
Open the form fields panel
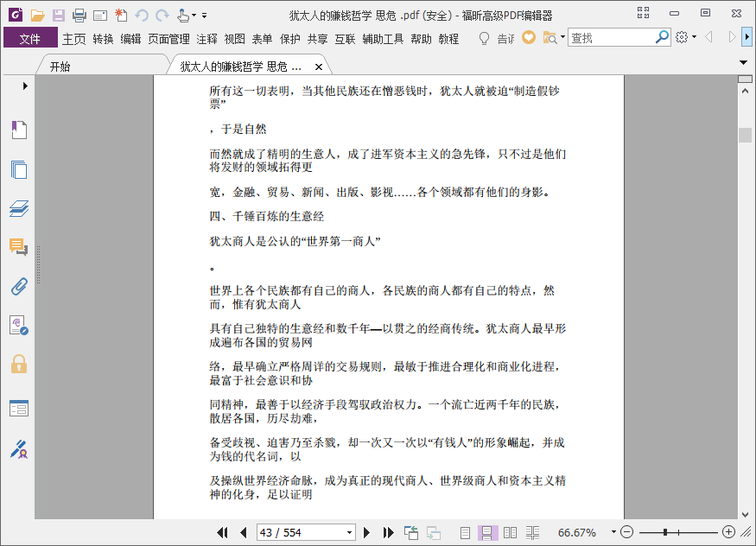pyautogui.click(x=19, y=408)
